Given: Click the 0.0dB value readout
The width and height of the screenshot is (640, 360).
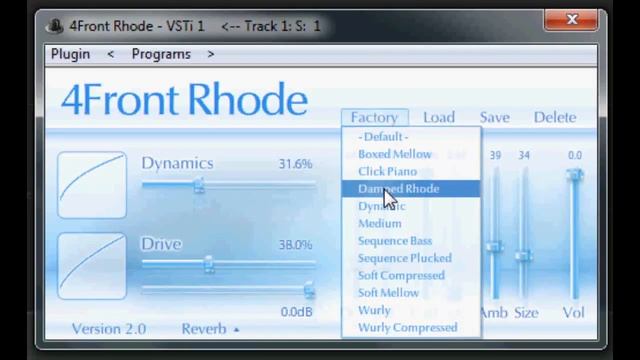Looking at the screenshot, I should coord(297,312).
